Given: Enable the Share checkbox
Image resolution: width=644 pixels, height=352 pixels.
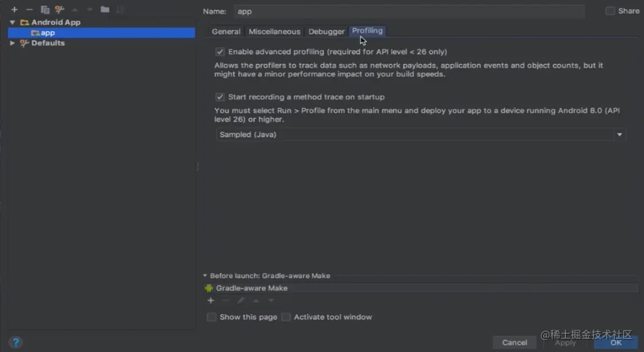Looking at the screenshot, I should tap(610, 11).
